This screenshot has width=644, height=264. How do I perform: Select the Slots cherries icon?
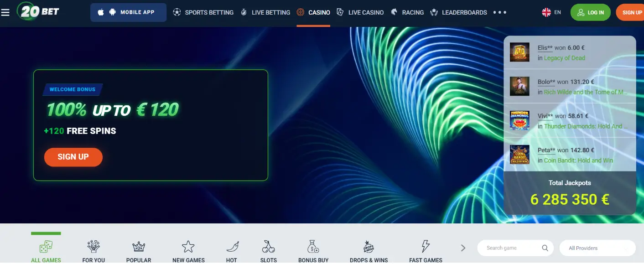269,247
